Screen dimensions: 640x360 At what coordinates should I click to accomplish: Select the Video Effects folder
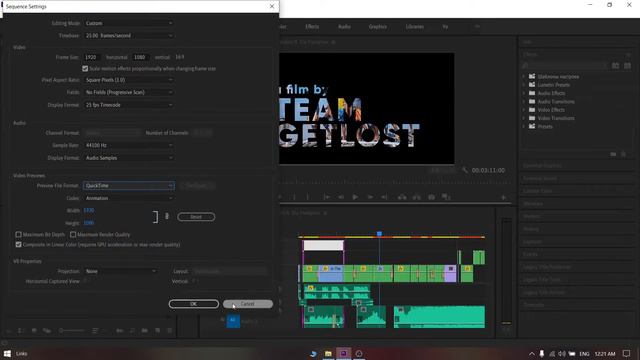tap(551, 110)
